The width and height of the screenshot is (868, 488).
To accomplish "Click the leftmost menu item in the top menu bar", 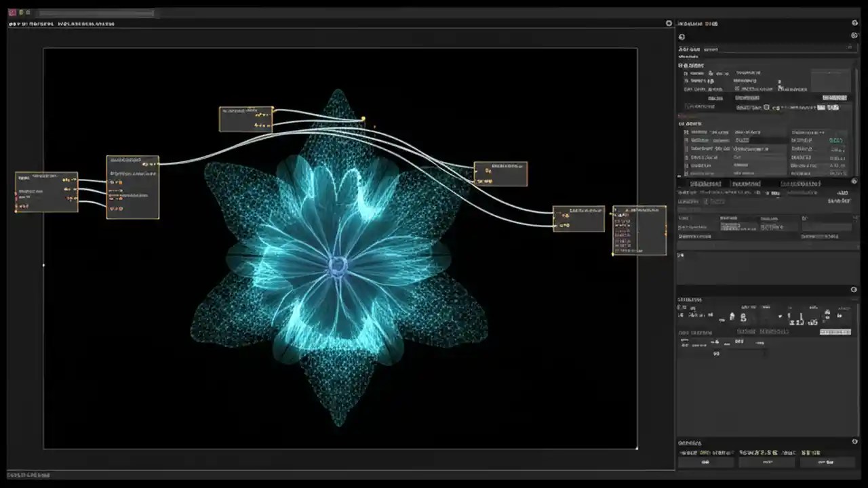I will tap(12, 23).
